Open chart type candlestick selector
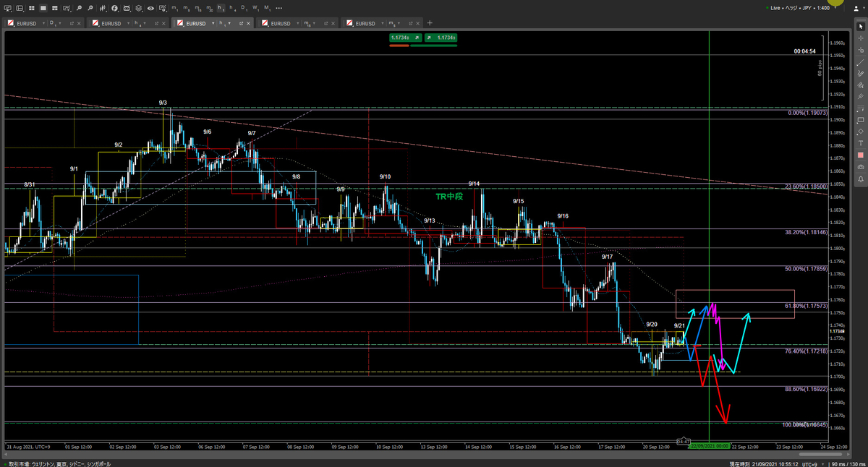This screenshot has width=868, height=467. pos(103,7)
